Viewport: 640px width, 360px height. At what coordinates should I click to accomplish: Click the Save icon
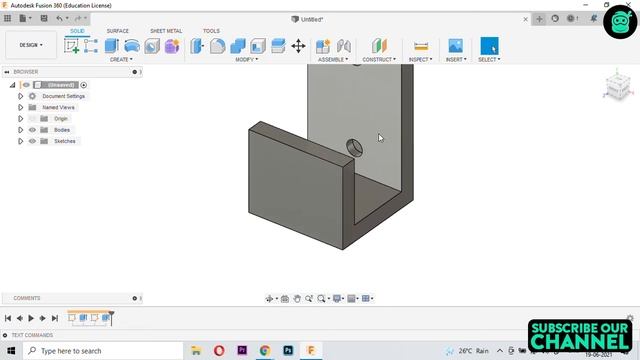(x=44, y=18)
